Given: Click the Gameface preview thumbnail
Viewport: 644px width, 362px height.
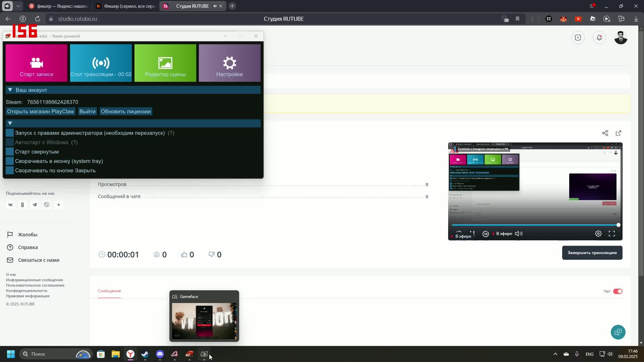Looking at the screenshot, I should (x=204, y=321).
